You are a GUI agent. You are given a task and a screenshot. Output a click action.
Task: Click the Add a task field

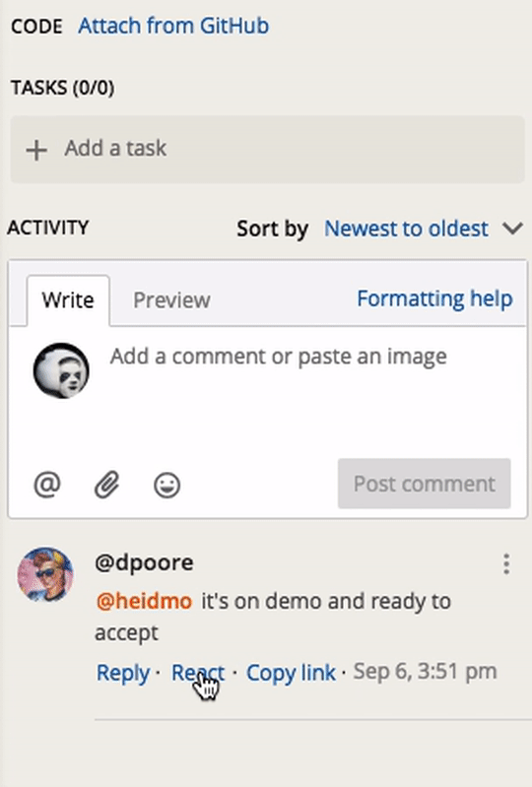pos(268,149)
